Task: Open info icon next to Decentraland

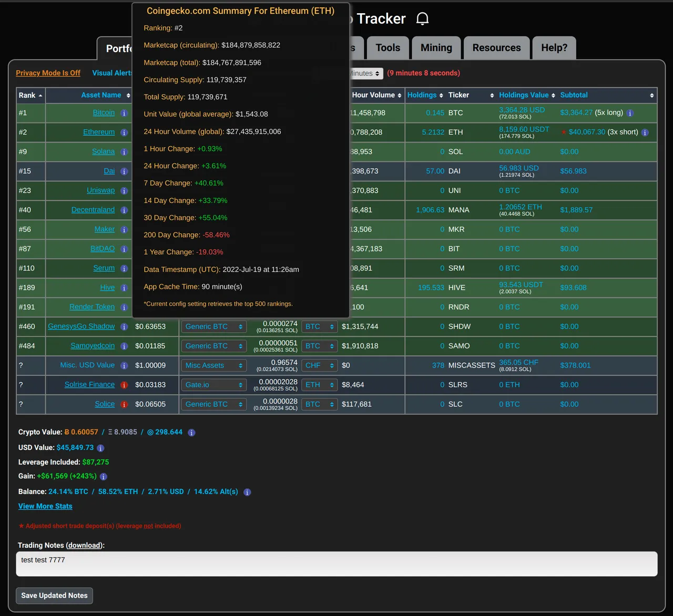Action: point(124,210)
